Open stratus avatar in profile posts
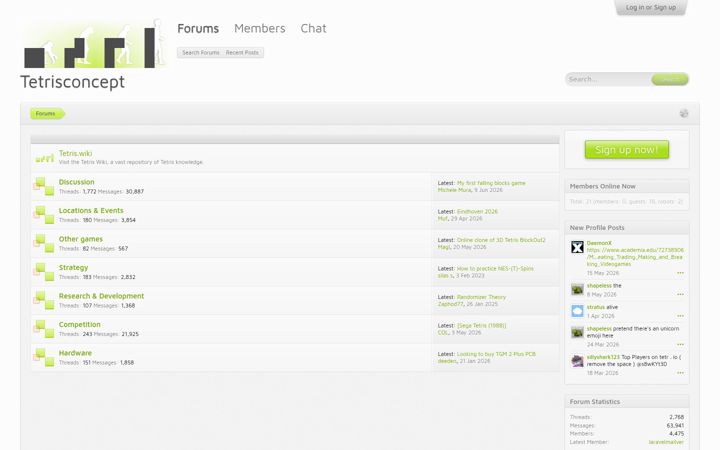Image resolution: width=720 pixels, height=450 pixels. (x=577, y=311)
